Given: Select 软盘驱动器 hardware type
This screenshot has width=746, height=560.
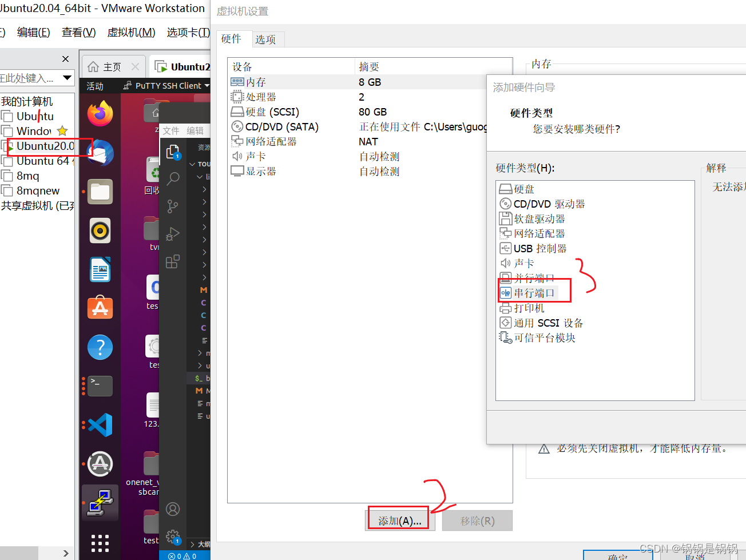Looking at the screenshot, I should (x=533, y=219).
